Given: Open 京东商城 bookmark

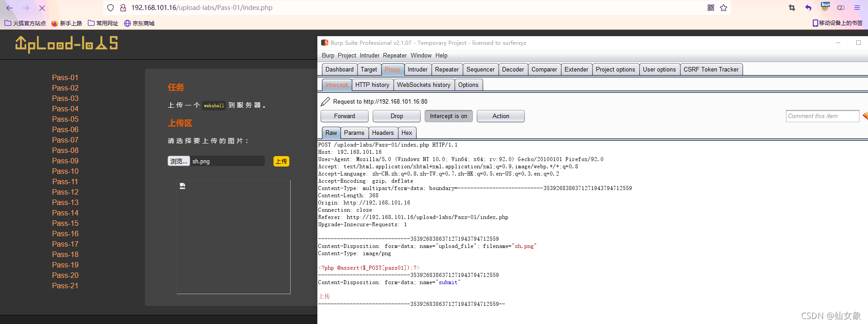Looking at the screenshot, I should (139, 23).
